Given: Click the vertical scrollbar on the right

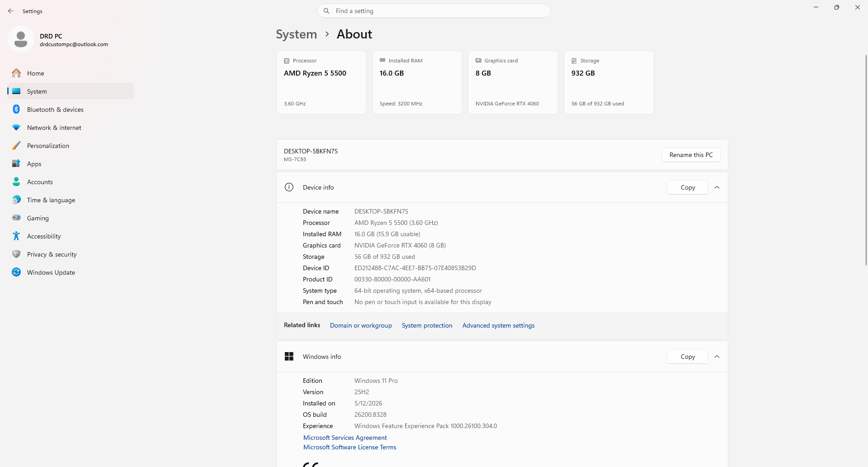Looking at the screenshot, I should [x=866, y=161].
